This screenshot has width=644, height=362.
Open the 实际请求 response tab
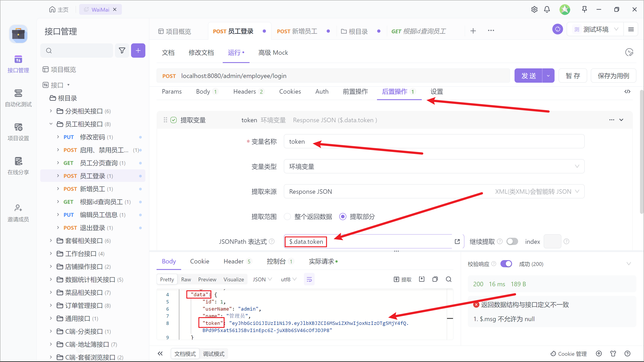[x=323, y=261]
